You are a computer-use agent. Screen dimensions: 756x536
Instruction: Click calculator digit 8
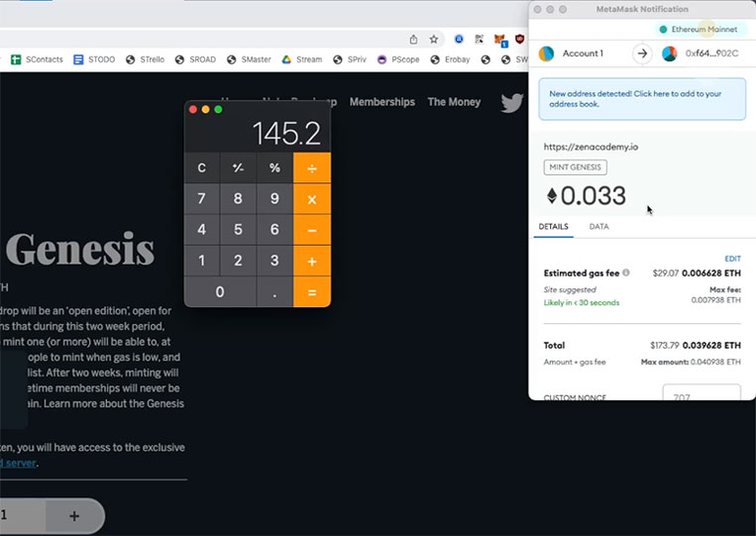point(238,198)
